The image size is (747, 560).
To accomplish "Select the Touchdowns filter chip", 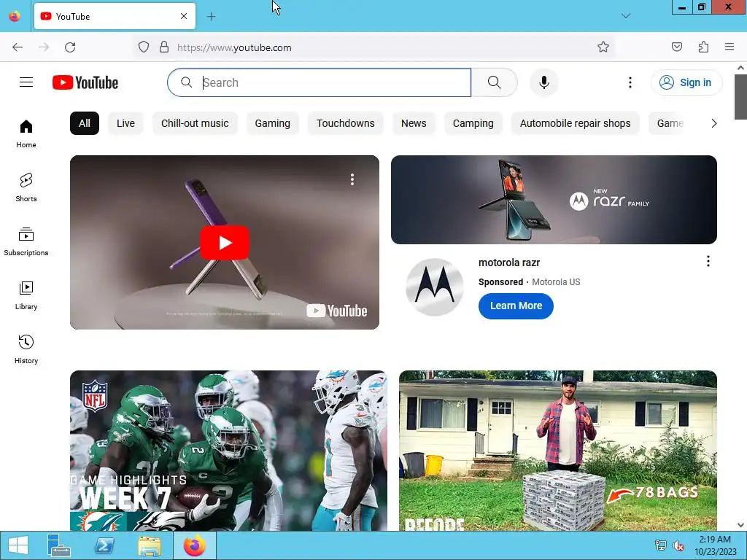I will point(345,123).
